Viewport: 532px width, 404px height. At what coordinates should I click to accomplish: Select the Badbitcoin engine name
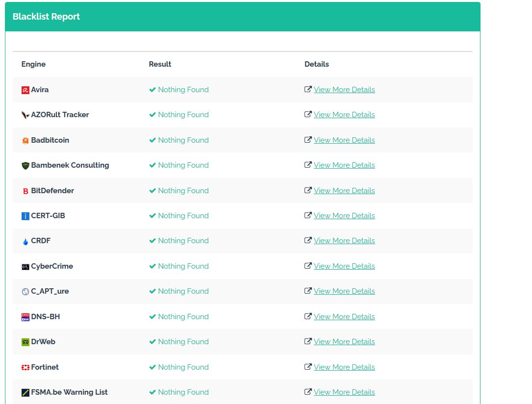click(50, 140)
